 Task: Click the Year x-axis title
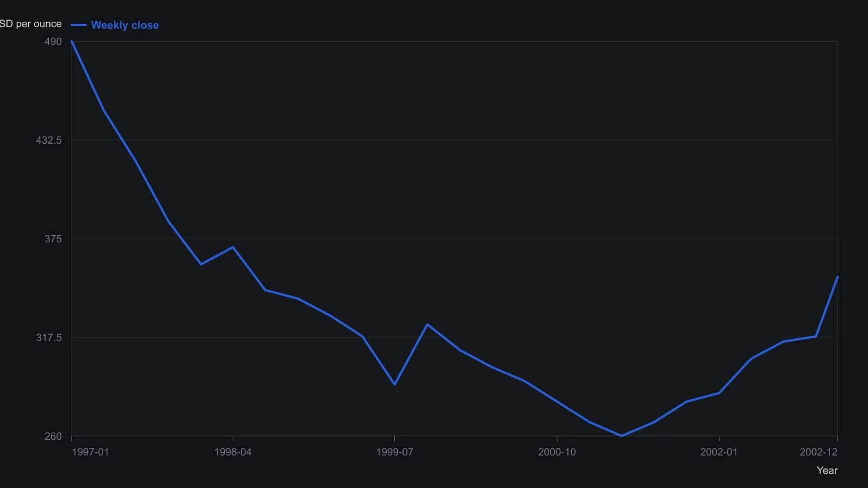click(827, 471)
